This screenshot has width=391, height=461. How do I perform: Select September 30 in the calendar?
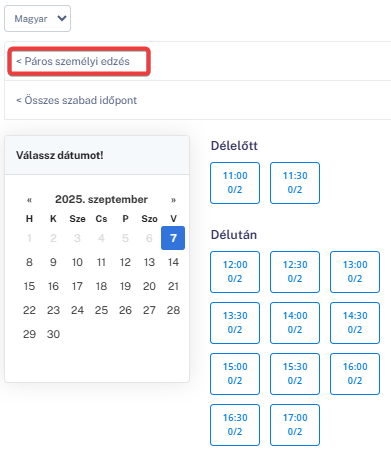click(53, 334)
